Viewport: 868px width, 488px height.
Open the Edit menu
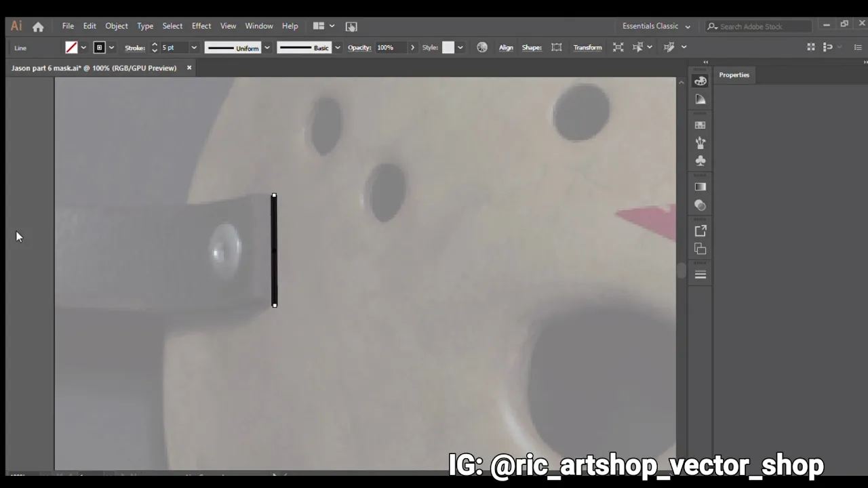90,26
